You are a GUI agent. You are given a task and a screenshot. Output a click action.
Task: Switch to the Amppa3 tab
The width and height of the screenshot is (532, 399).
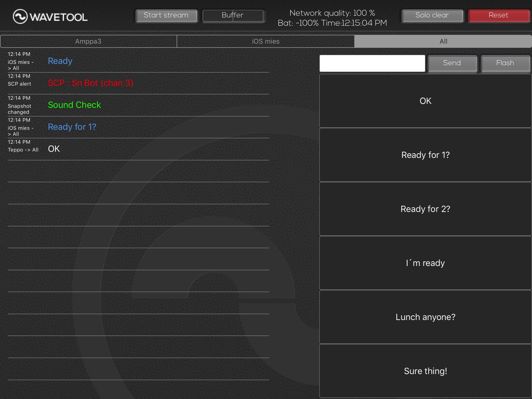click(89, 41)
